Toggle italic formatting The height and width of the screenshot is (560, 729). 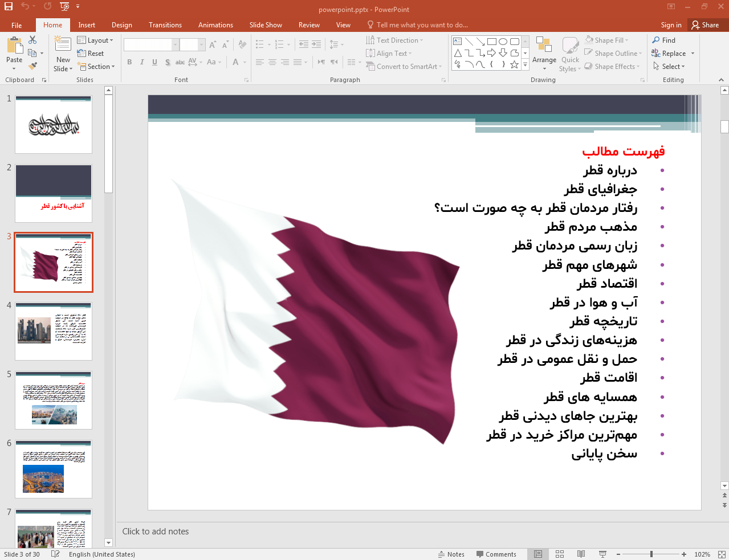[x=141, y=62]
